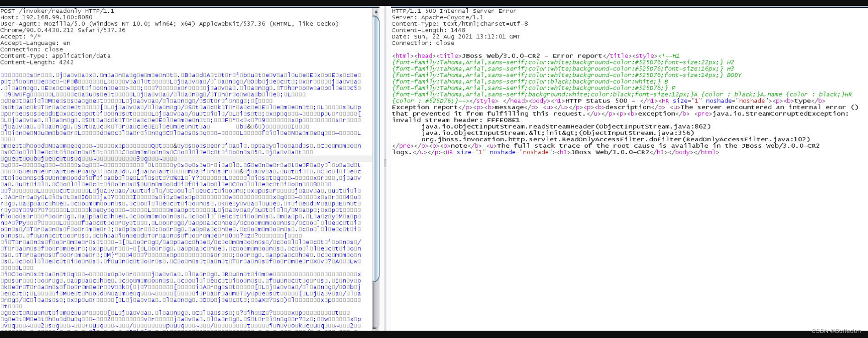
Task: Click the 'Accept-Language: en' header
Action: 35,43
